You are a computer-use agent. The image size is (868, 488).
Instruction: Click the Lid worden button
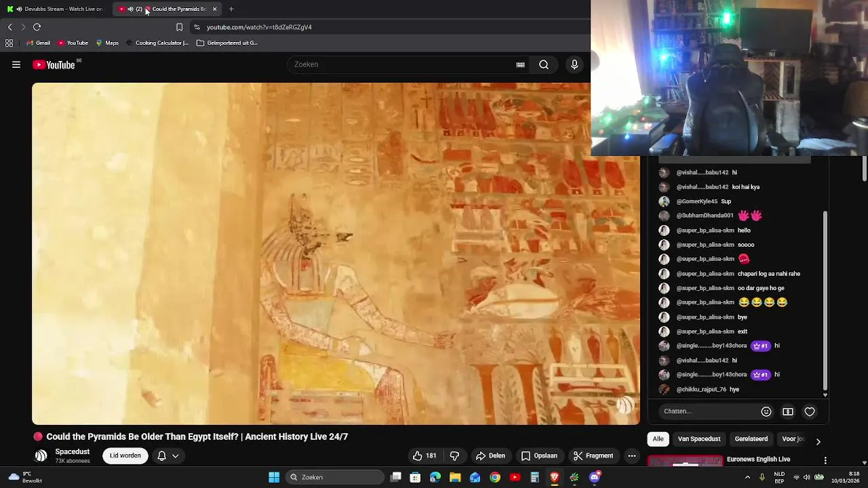[x=125, y=455]
